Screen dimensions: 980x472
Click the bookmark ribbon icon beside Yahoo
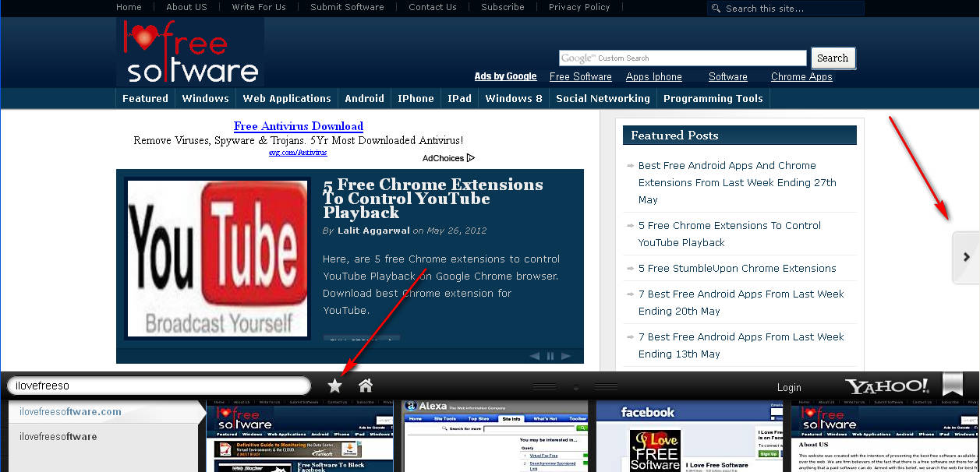click(953, 386)
